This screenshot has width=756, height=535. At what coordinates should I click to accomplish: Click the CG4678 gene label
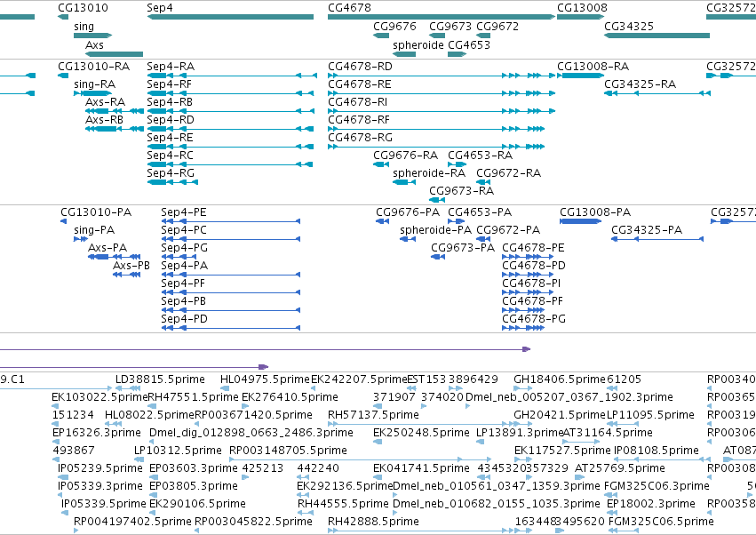[x=349, y=8]
